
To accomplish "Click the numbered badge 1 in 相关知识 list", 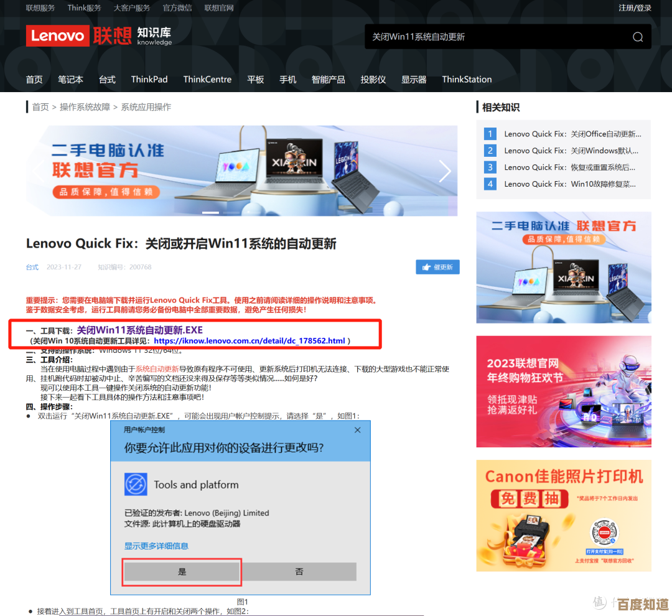I will (x=490, y=134).
